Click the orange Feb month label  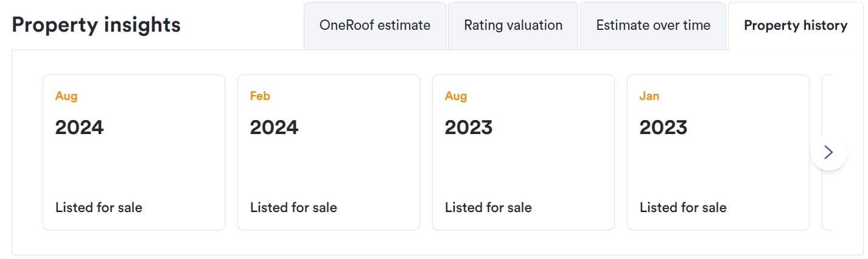tap(260, 96)
